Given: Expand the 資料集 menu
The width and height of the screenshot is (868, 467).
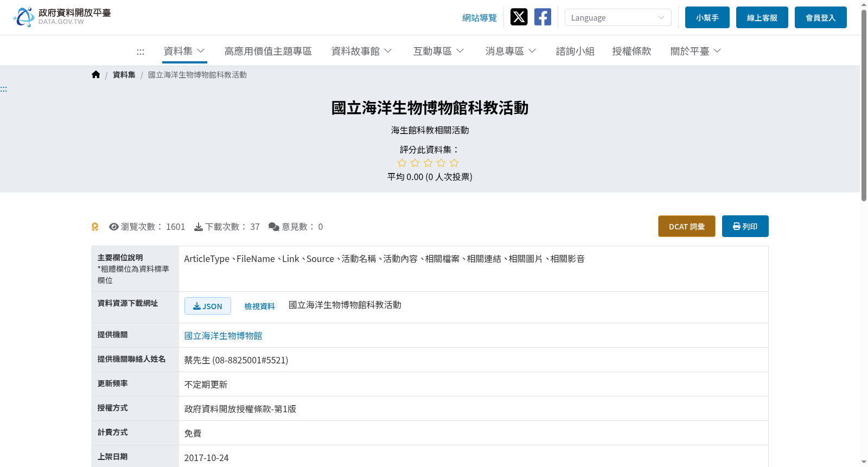Looking at the screenshot, I should [x=184, y=51].
